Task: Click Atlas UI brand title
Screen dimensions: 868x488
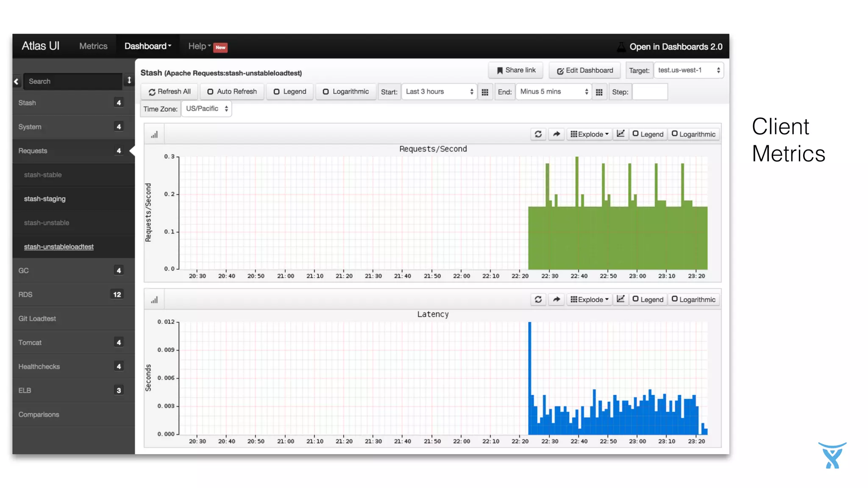Action: click(41, 46)
